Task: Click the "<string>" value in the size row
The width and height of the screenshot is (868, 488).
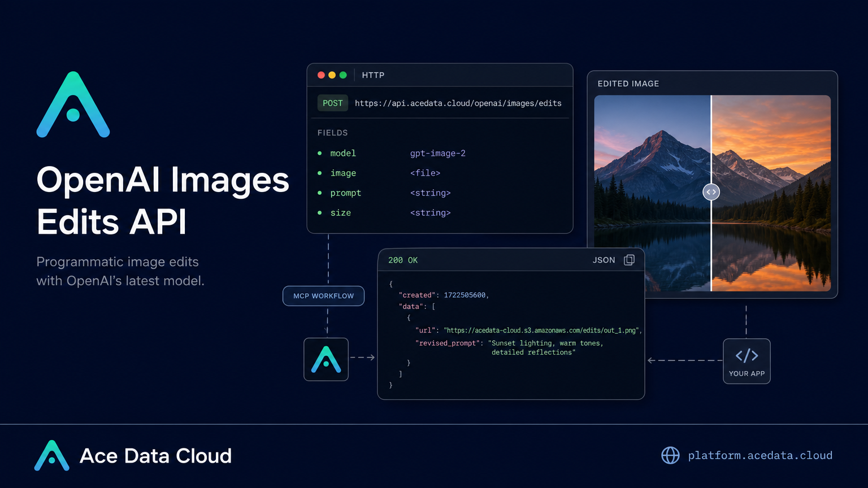Action: 431,213
